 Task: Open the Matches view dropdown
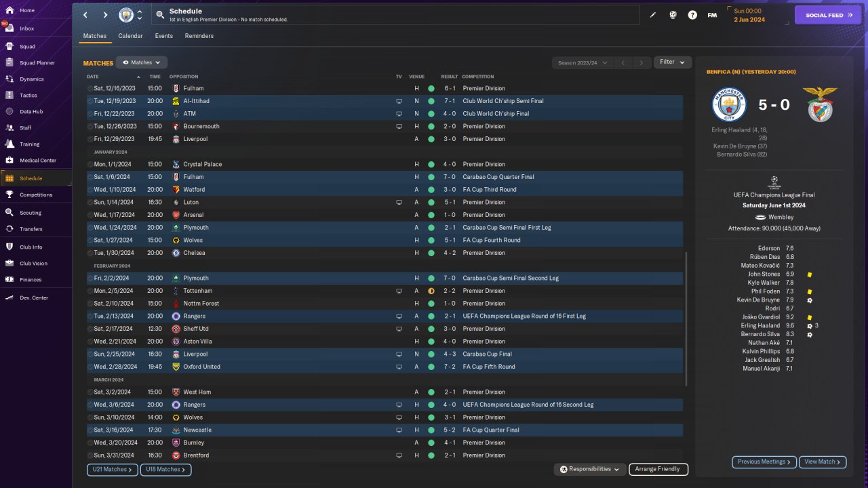point(142,62)
